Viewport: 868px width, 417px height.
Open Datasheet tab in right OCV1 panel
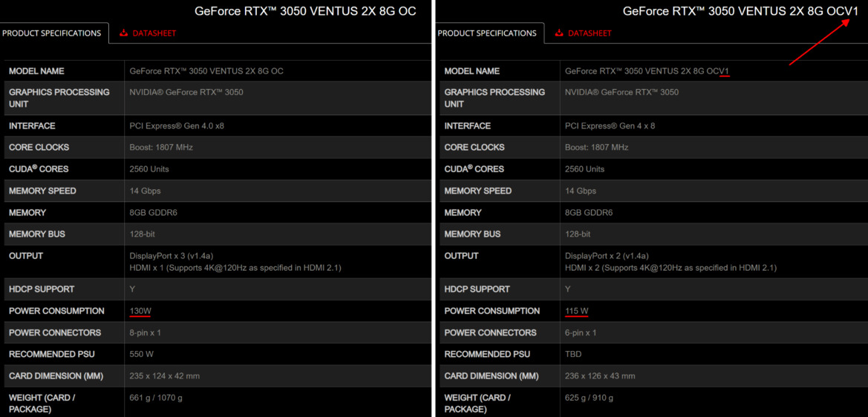coord(584,33)
